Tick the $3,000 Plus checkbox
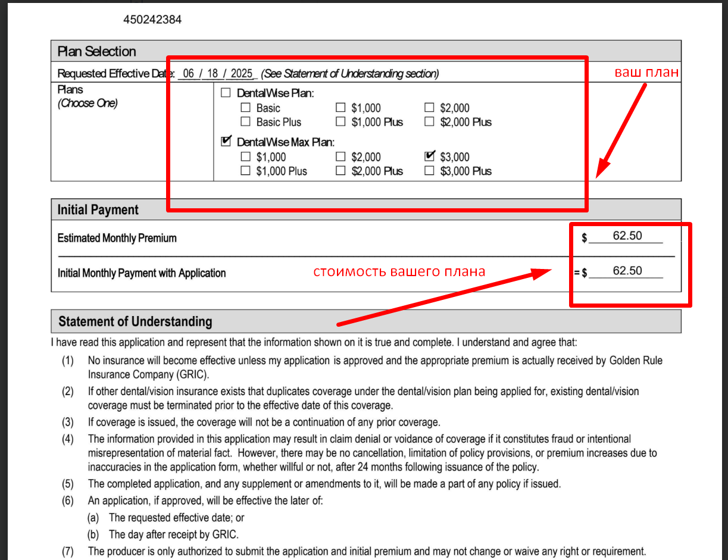The image size is (728, 560). pyautogui.click(x=429, y=171)
